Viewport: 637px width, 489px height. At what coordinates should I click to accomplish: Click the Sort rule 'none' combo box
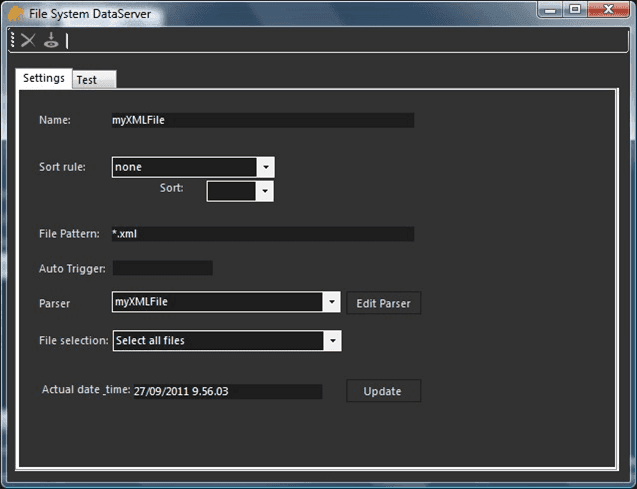click(193, 167)
